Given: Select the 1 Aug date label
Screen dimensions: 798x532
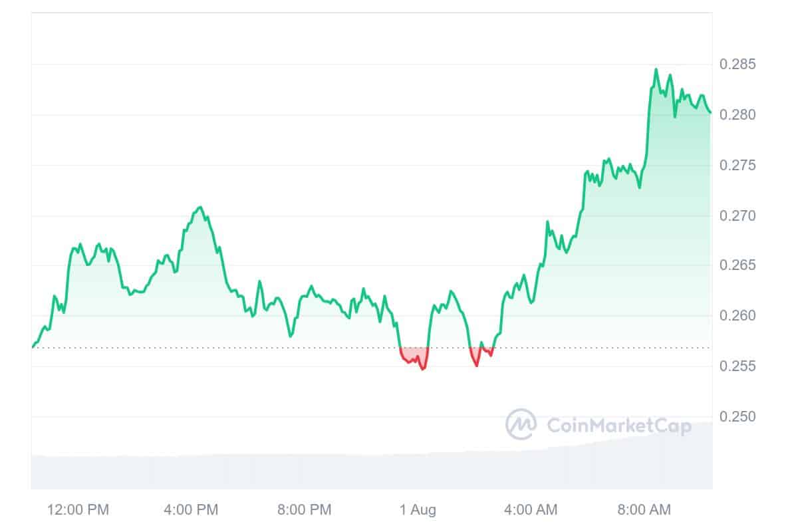Looking at the screenshot, I should [x=418, y=510].
